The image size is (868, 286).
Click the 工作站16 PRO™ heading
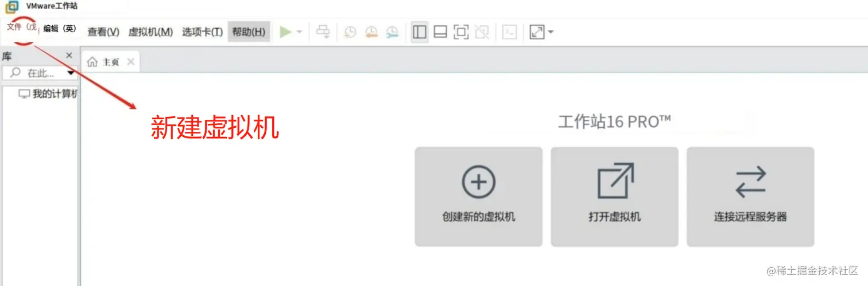point(615,122)
